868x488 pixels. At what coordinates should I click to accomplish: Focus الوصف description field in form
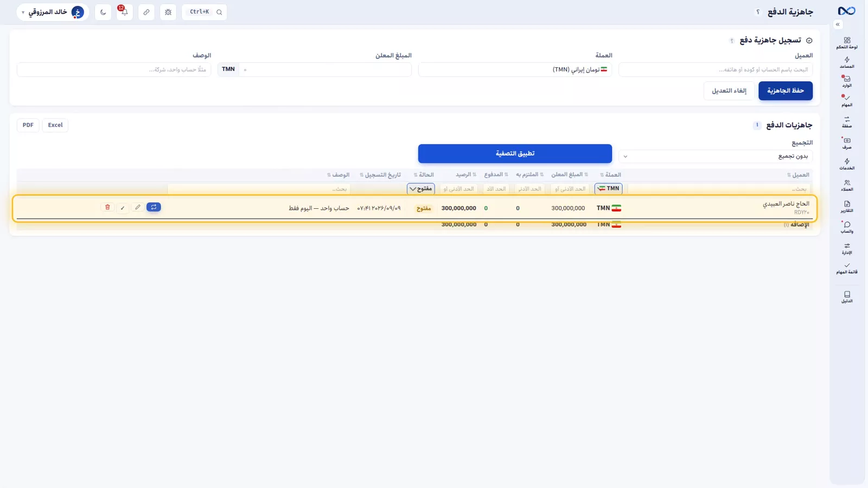114,69
